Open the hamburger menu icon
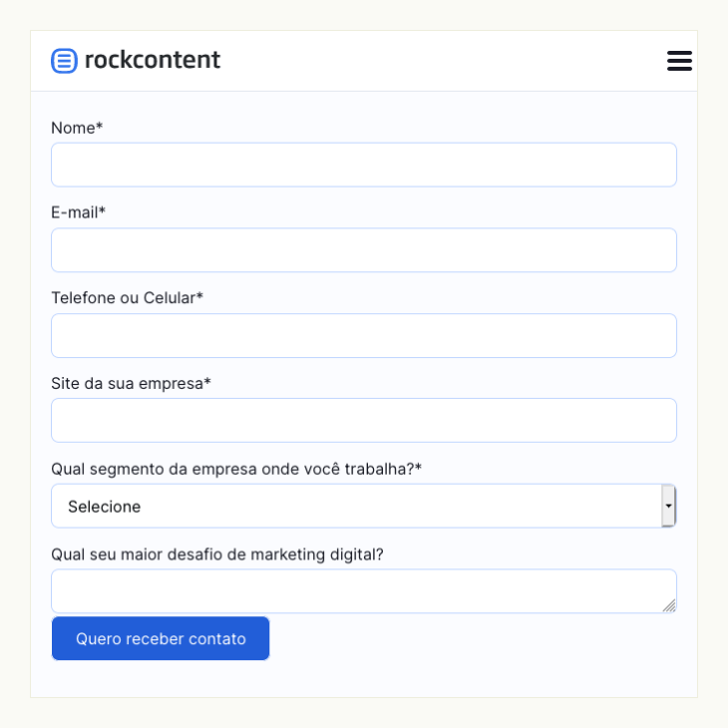 679,61
